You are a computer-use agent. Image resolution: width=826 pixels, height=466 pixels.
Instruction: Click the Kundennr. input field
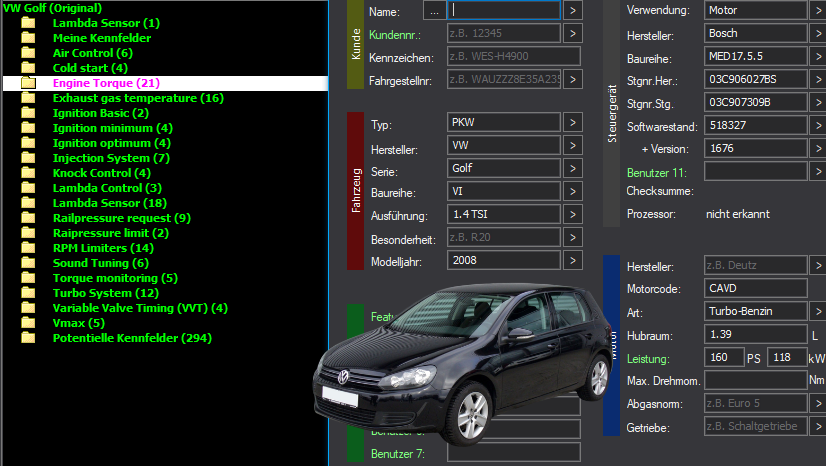[x=504, y=33]
